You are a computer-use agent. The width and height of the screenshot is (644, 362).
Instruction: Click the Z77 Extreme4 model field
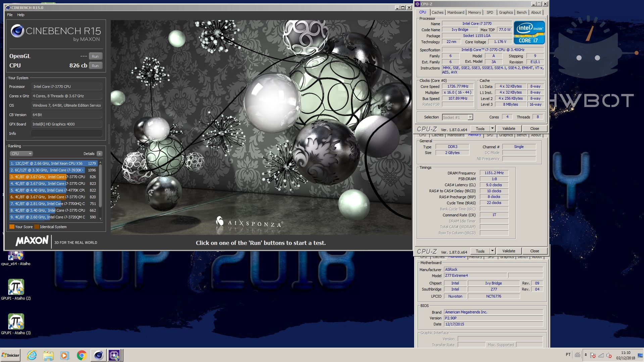pos(475,275)
